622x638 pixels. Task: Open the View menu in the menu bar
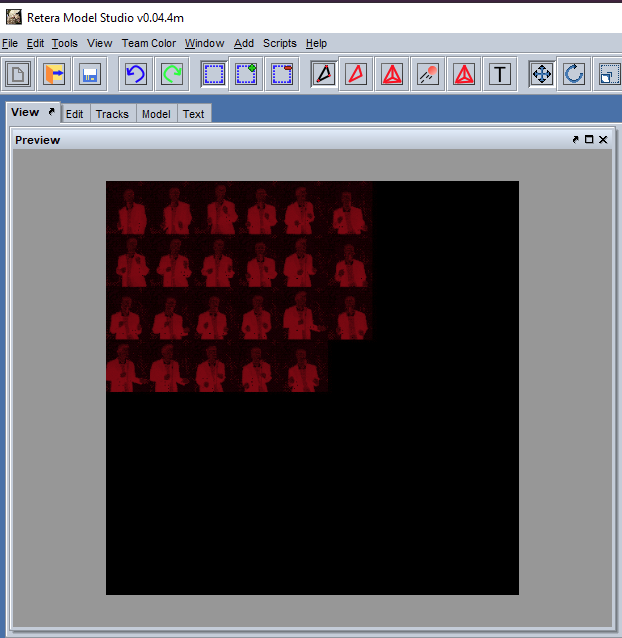coord(100,43)
